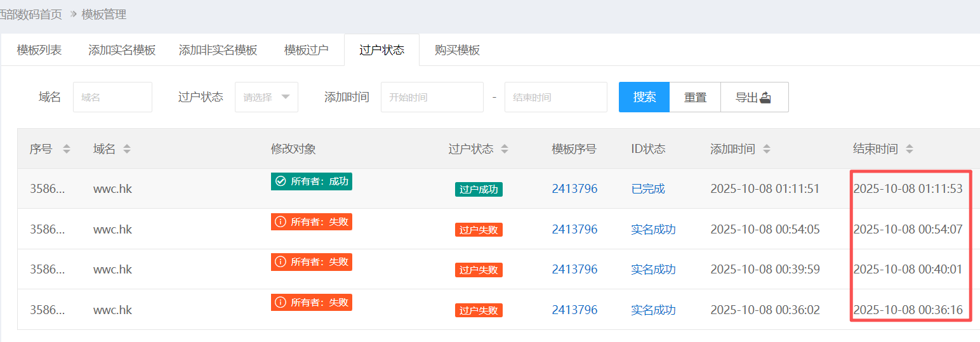The image size is (980, 342).
Task: Click 所有者：失败 badge in 00:54:05 row
Action: [312, 221]
